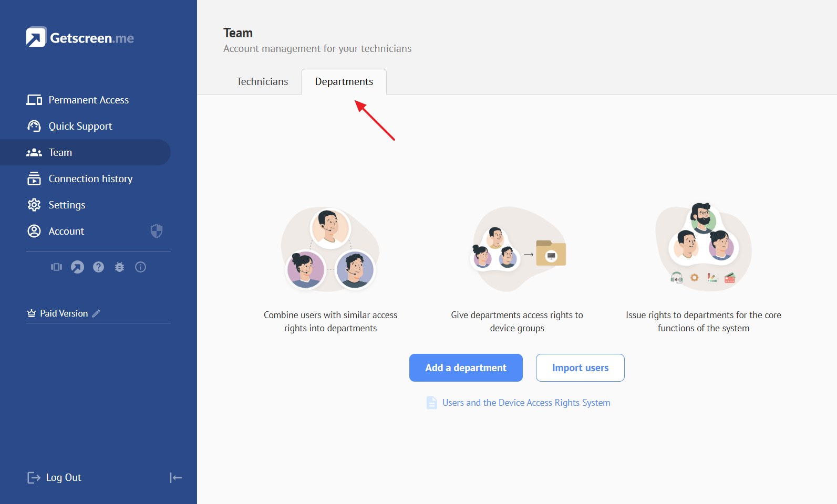
Task: Select the Departments tab
Action: [x=344, y=82]
